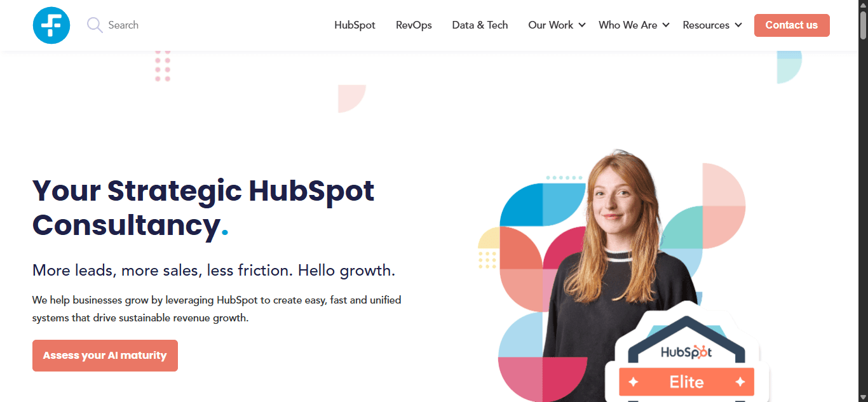The image size is (868, 402).
Task: Click the teal quarter-circle shape top right
Action: pos(789,67)
